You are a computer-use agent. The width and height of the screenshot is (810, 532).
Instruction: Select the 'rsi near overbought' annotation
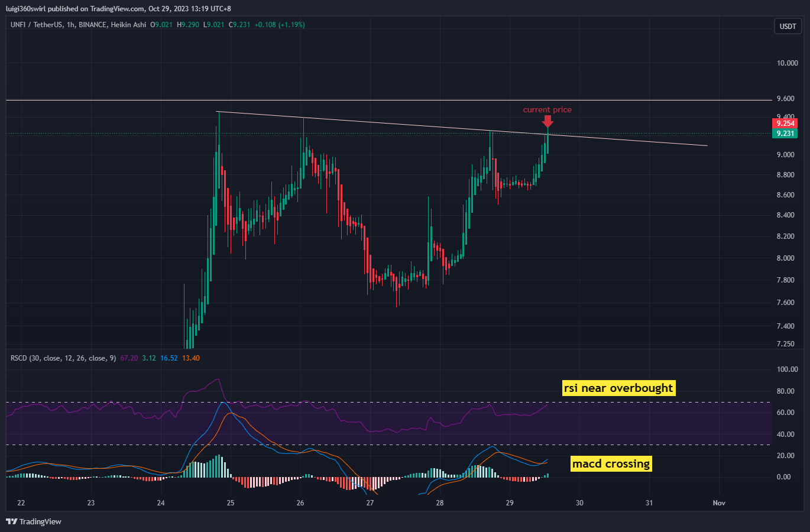point(618,388)
